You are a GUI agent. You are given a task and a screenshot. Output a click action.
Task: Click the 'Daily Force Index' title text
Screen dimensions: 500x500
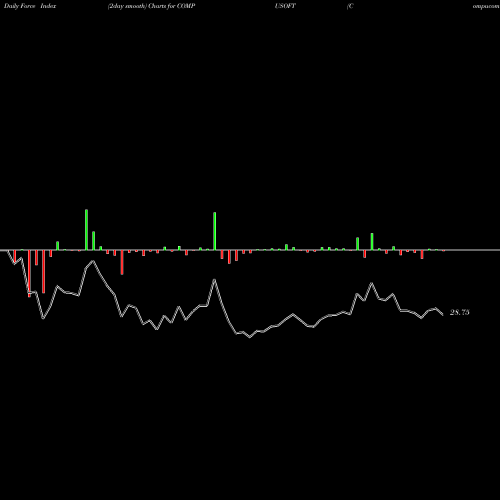point(30,6)
